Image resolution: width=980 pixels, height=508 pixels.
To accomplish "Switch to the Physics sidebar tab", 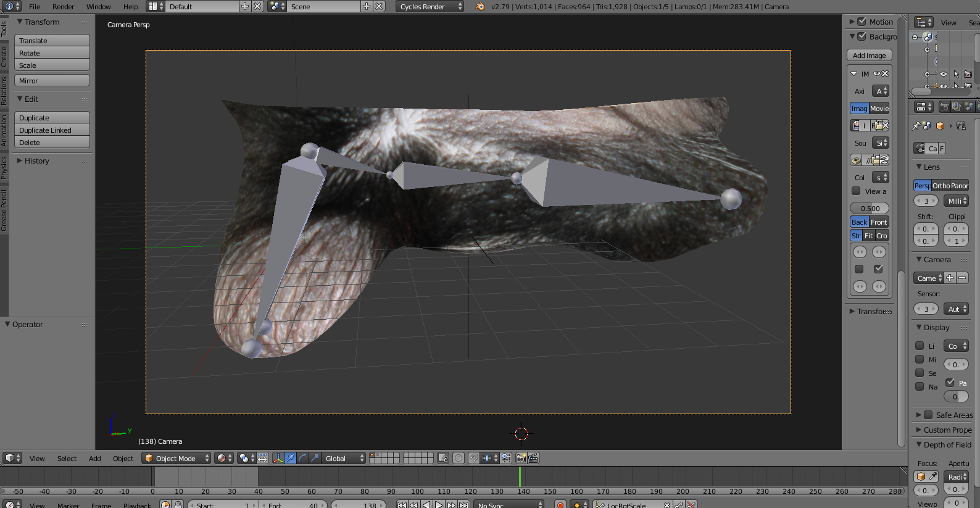I will (4, 167).
